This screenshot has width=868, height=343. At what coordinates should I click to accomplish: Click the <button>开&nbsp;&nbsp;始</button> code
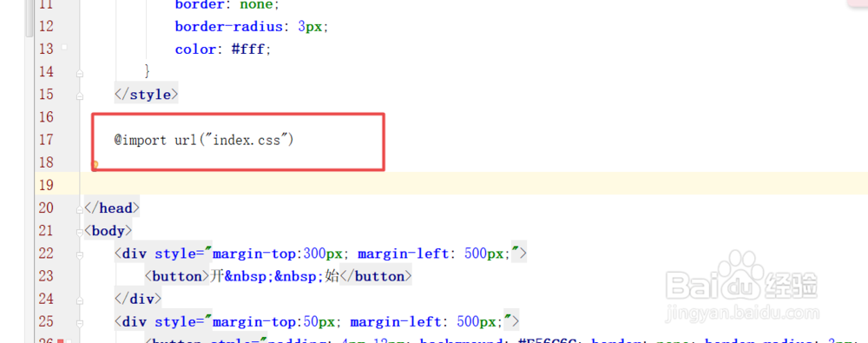279,276
